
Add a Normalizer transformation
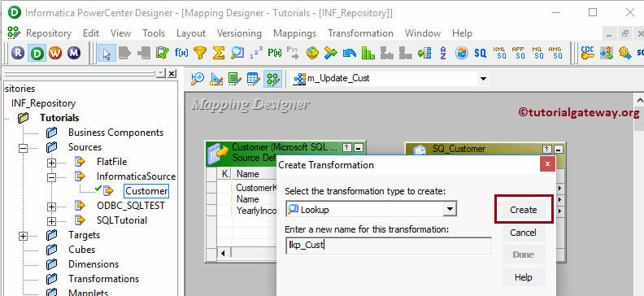click(424, 53)
